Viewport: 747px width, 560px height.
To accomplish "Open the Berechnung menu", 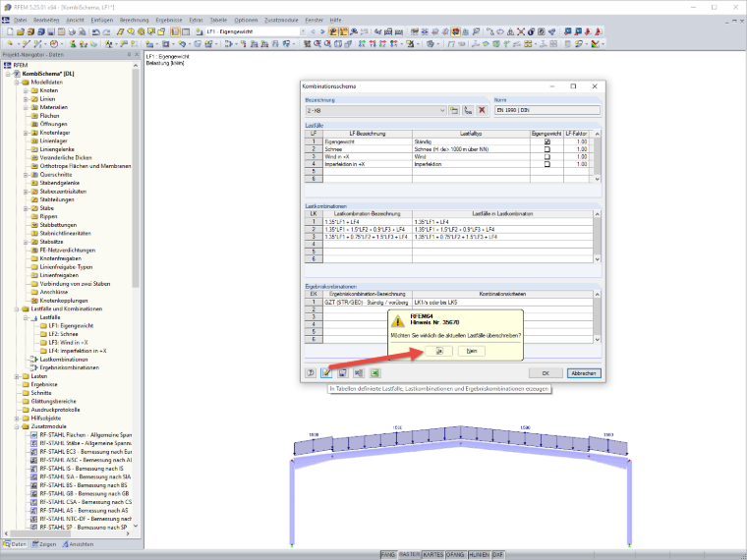I will (134, 20).
